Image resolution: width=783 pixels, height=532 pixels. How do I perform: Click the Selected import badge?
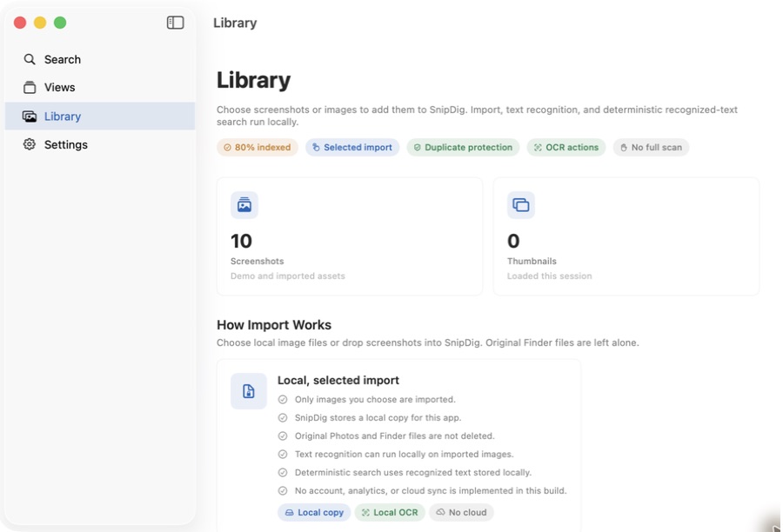(352, 147)
